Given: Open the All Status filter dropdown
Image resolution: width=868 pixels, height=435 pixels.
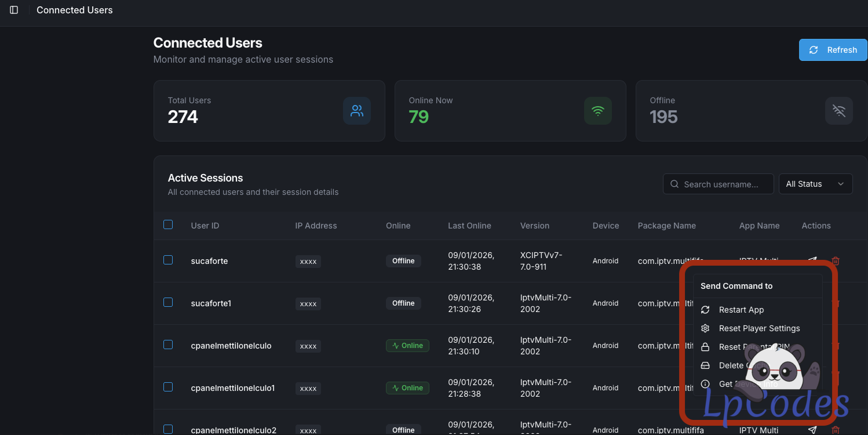Looking at the screenshot, I should 815,184.
